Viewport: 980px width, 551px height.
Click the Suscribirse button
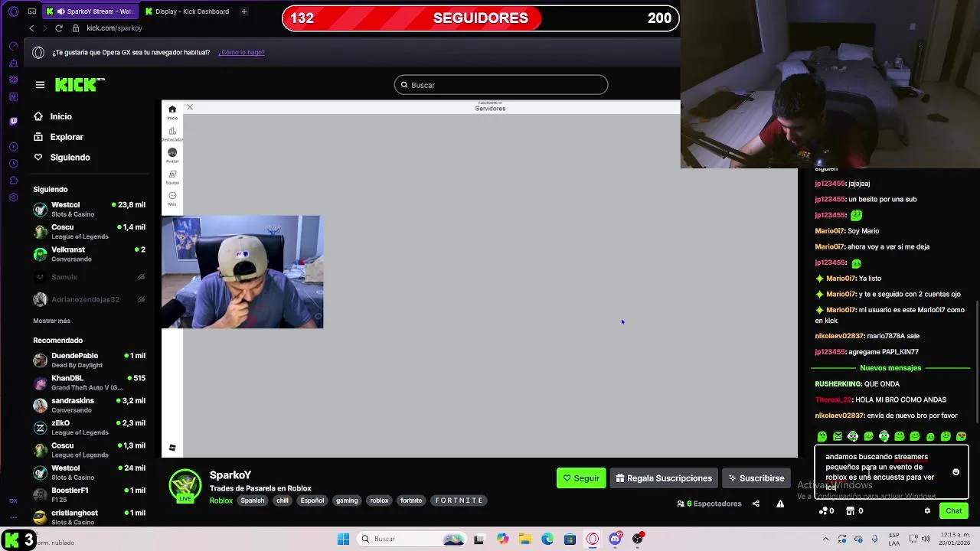tap(756, 478)
